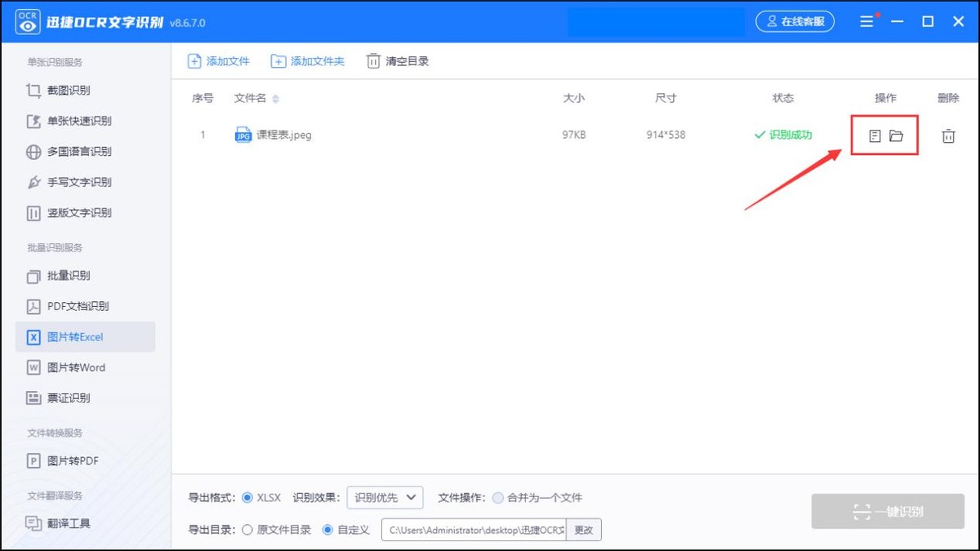This screenshot has height=551, width=980.
Task: Close the 迅捷OCR文字识别 window
Action: point(959,22)
